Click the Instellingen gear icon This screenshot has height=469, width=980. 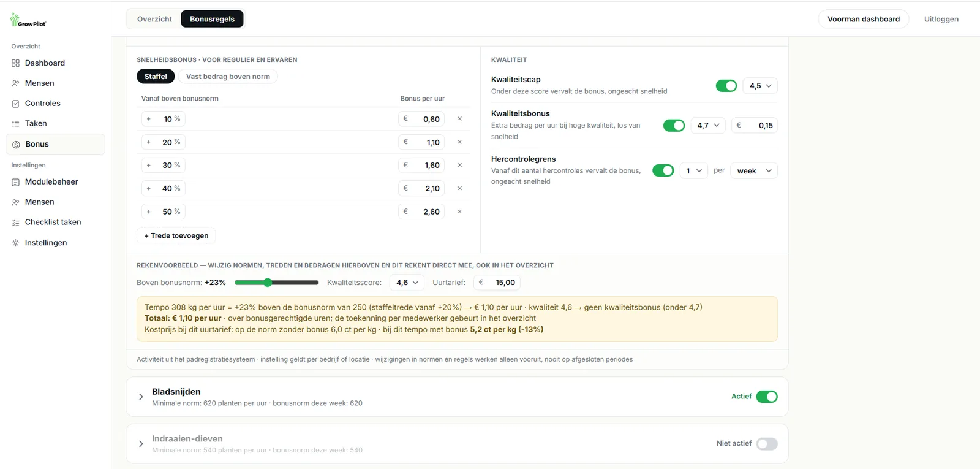(15, 243)
